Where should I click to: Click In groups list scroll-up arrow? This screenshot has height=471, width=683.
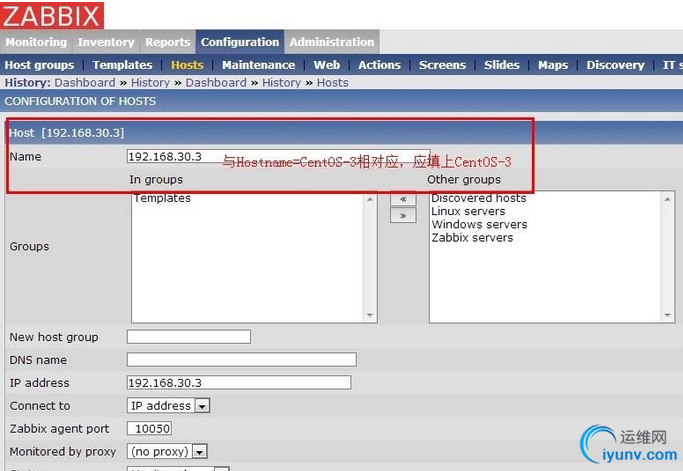[x=370, y=200]
